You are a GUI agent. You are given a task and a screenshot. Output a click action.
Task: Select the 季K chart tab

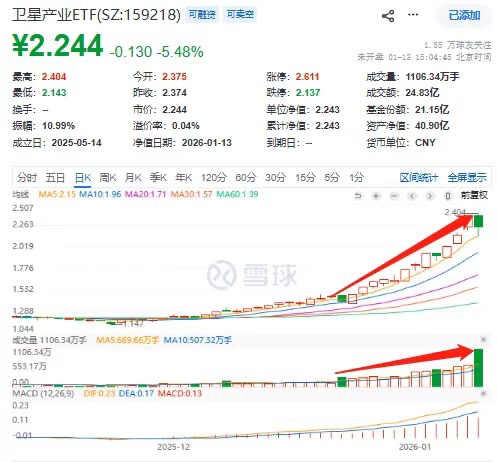tap(158, 177)
